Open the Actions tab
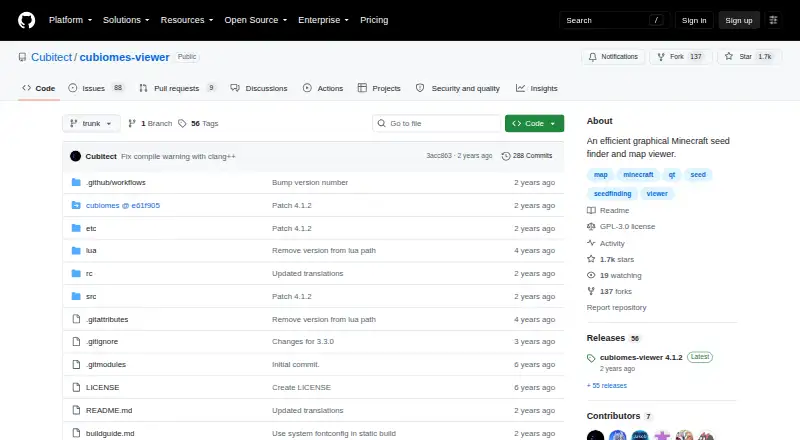Viewport: 800px width, 440px height. tap(323, 88)
